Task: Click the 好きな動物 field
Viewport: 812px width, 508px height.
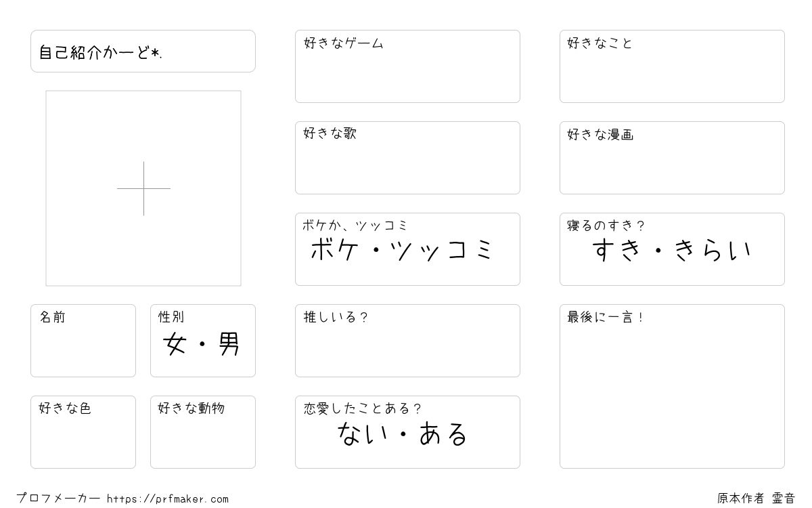Action: point(203,432)
